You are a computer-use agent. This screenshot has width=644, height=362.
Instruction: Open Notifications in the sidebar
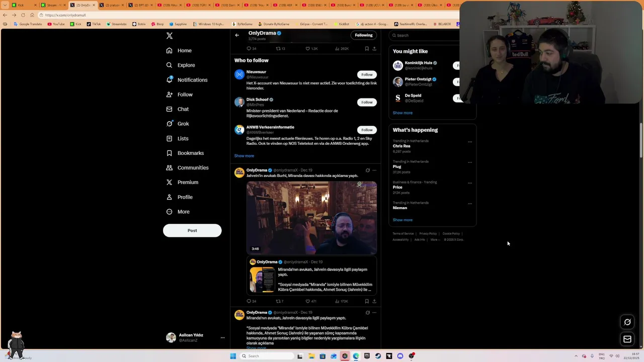click(x=187, y=80)
